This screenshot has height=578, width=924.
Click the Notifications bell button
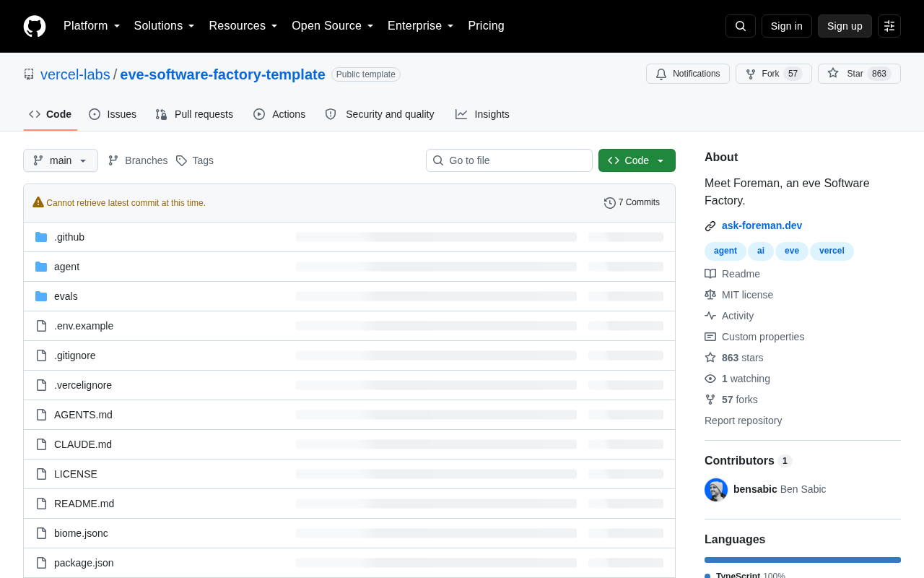(688, 74)
